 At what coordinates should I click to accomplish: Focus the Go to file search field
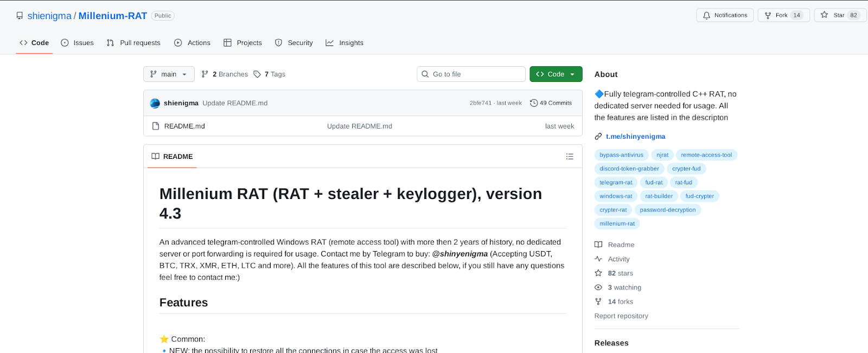[x=471, y=74]
